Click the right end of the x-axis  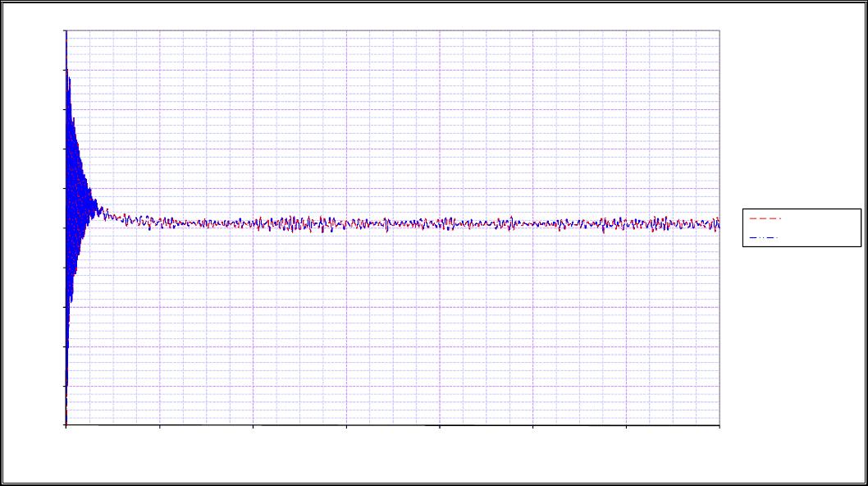point(720,425)
